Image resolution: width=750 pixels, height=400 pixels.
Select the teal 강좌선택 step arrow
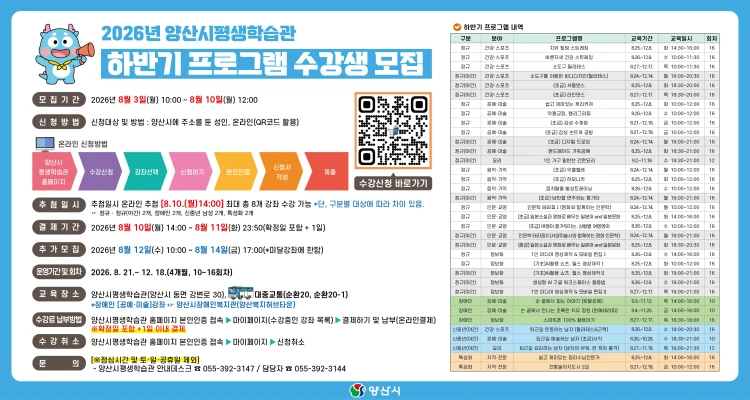point(145,171)
